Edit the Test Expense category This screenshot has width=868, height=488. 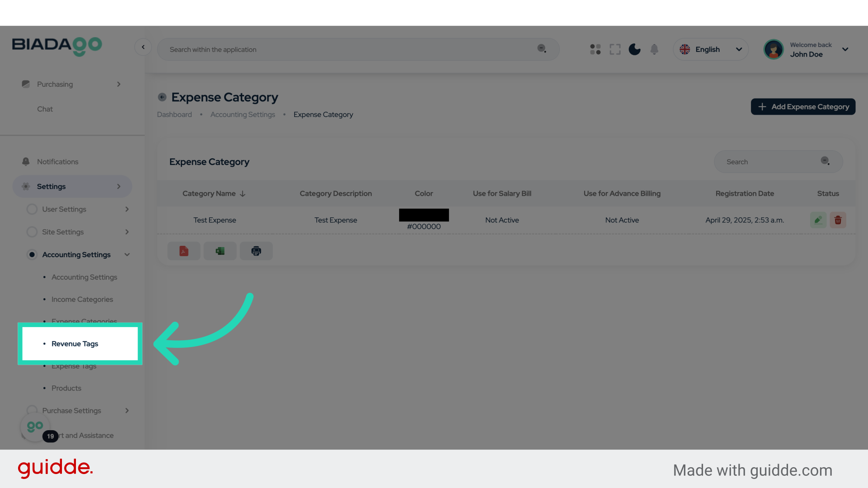[x=818, y=220]
